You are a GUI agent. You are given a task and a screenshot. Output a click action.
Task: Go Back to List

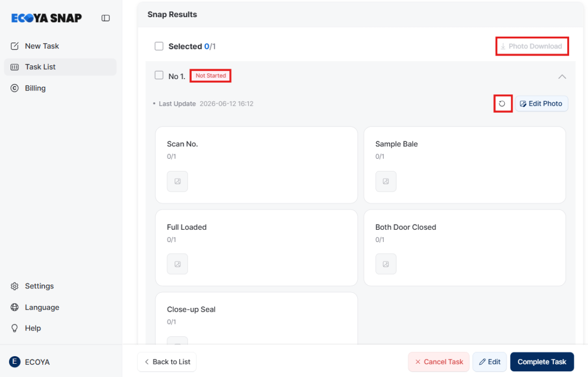[x=167, y=362]
